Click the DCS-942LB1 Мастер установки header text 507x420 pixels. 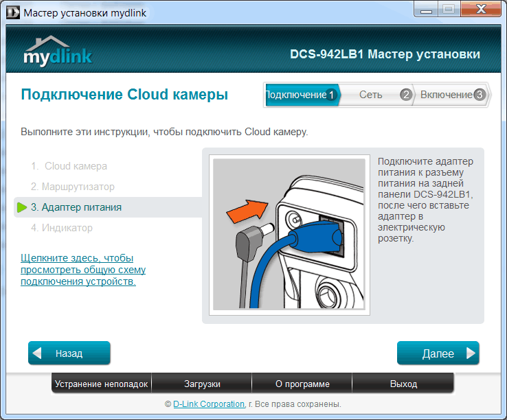385,54
